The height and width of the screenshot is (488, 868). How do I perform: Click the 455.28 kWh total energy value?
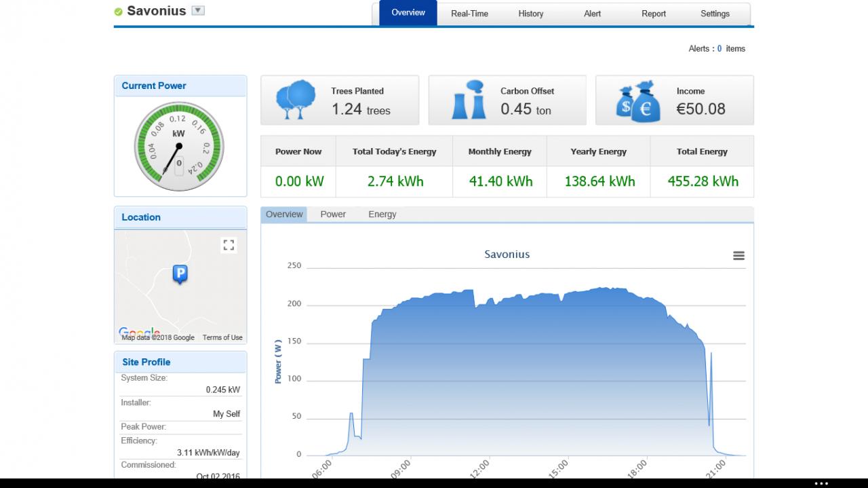[703, 181]
